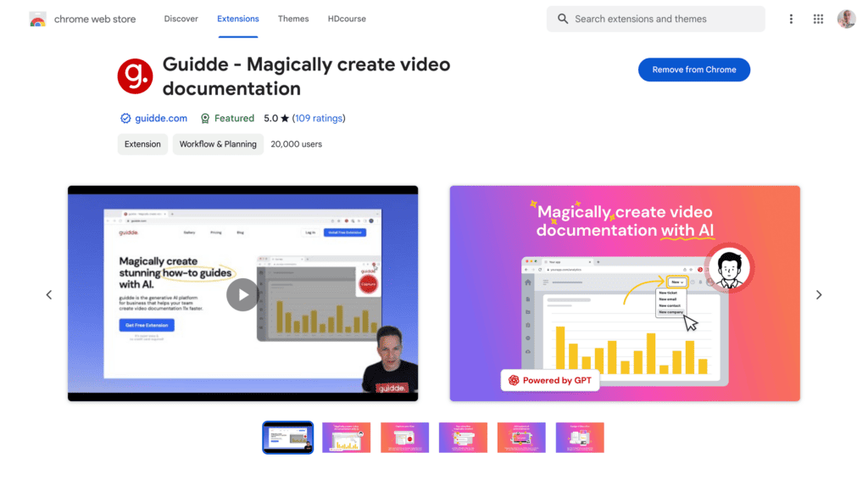Screen dimensions: 868x492
Task: Click the Chrome Web Store rainbow logo
Action: click(x=37, y=20)
